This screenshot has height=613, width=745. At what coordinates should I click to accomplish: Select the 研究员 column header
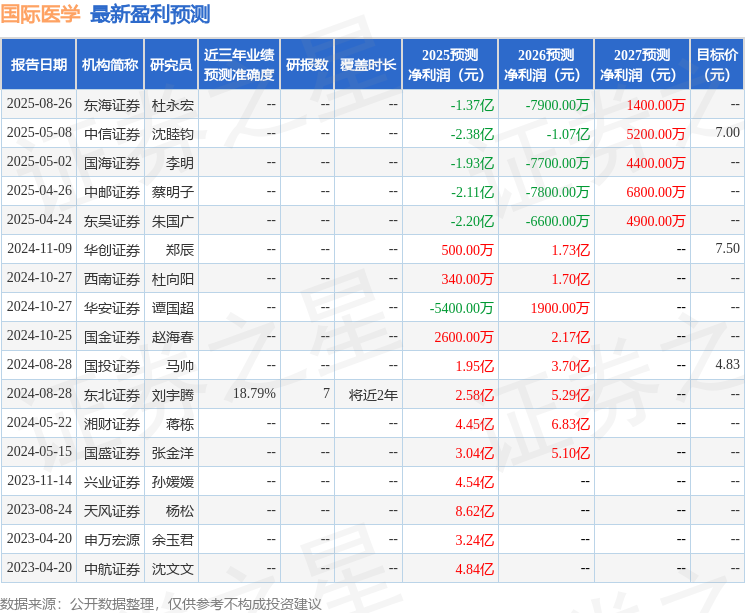coord(171,65)
